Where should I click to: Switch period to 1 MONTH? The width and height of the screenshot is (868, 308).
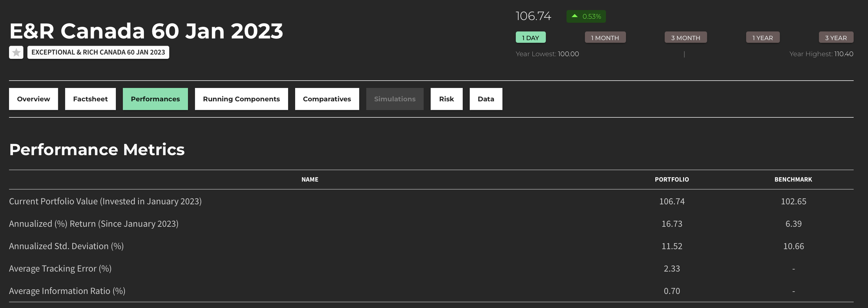605,38
